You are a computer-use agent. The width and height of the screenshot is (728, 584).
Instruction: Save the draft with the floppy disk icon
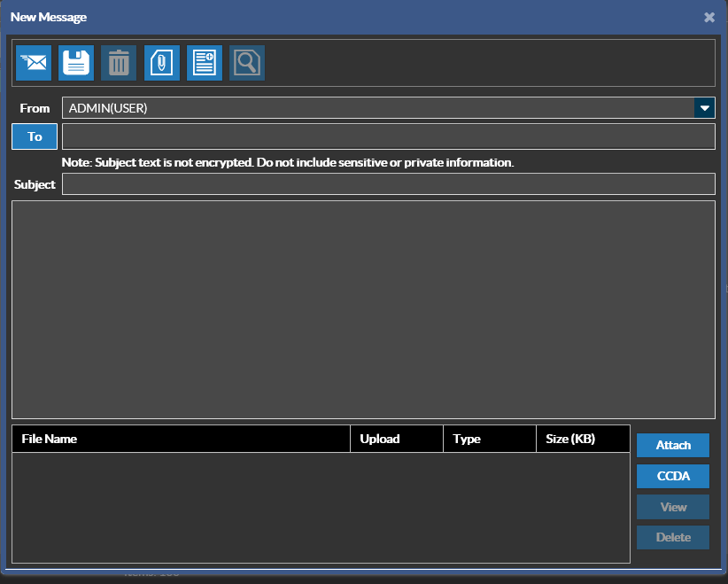pyautogui.click(x=76, y=63)
